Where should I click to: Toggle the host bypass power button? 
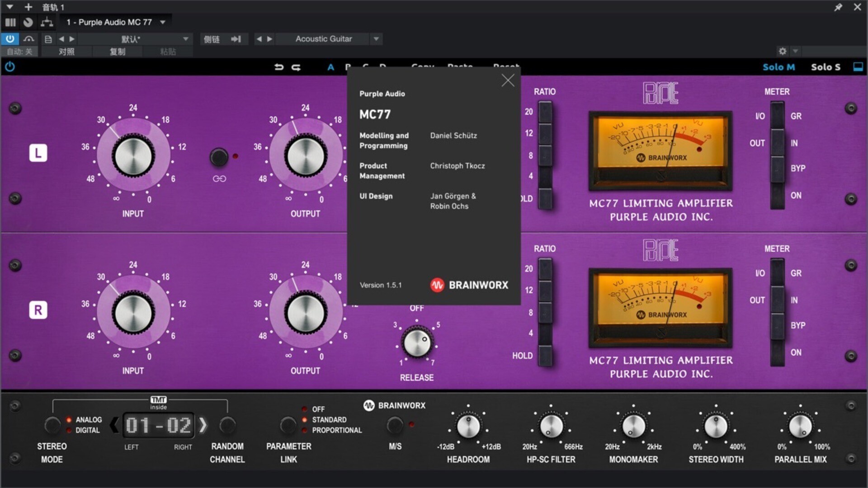[x=10, y=39]
